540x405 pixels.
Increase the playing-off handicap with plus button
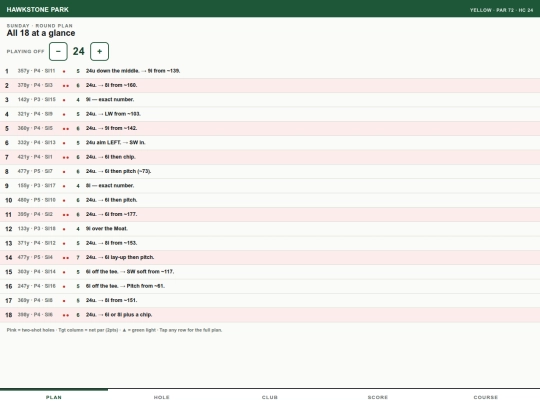[x=100, y=51]
